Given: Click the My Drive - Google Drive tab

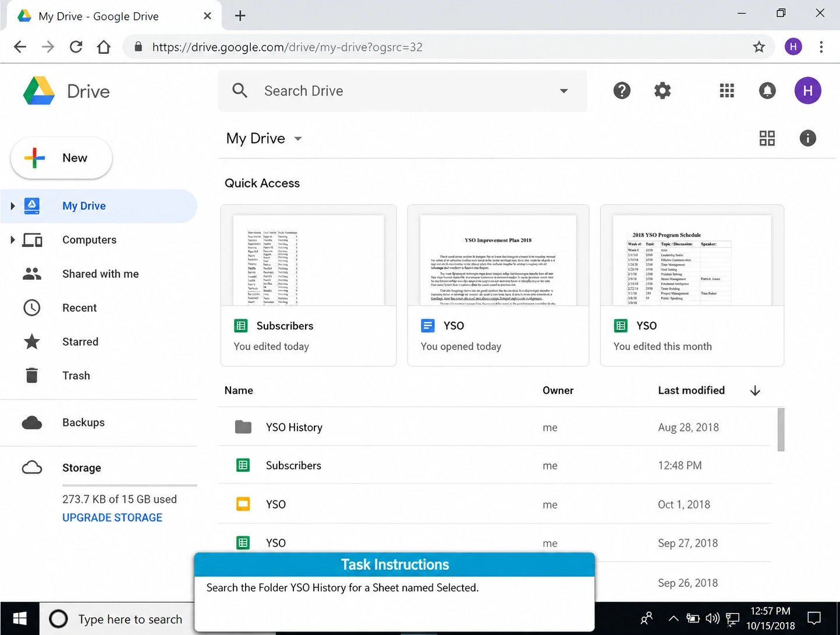Looking at the screenshot, I should [x=115, y=16].
